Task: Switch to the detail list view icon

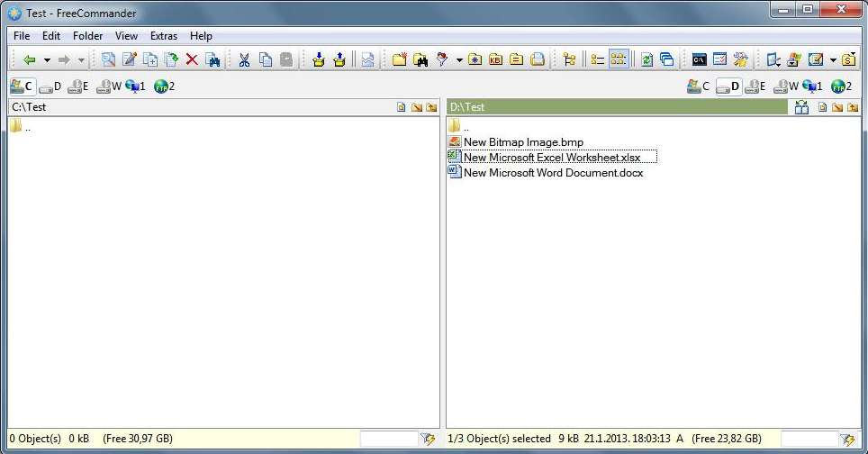Action: click(598, 59)
